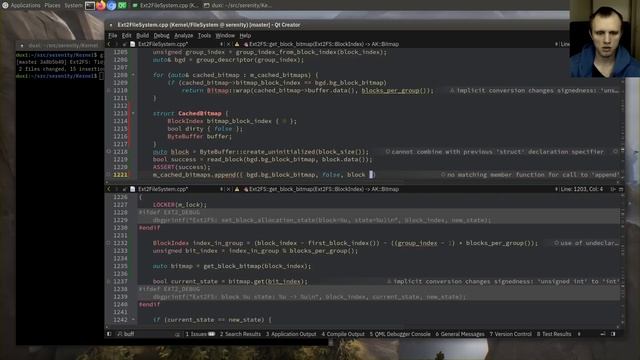Image resolution: width=640 pixels, height=360 pixels.
Task: Open the 2 Search Results pane
Action: (240, 334)
